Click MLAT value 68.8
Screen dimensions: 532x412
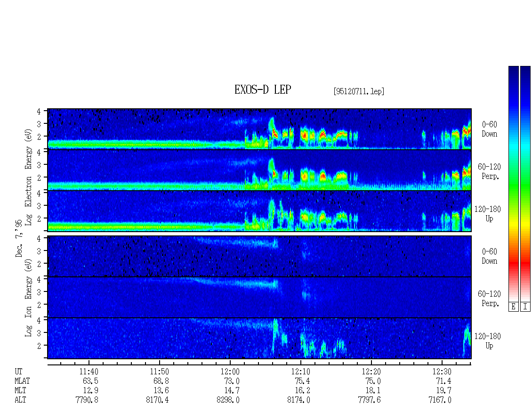pyautogui.click(x=161, y=381)
